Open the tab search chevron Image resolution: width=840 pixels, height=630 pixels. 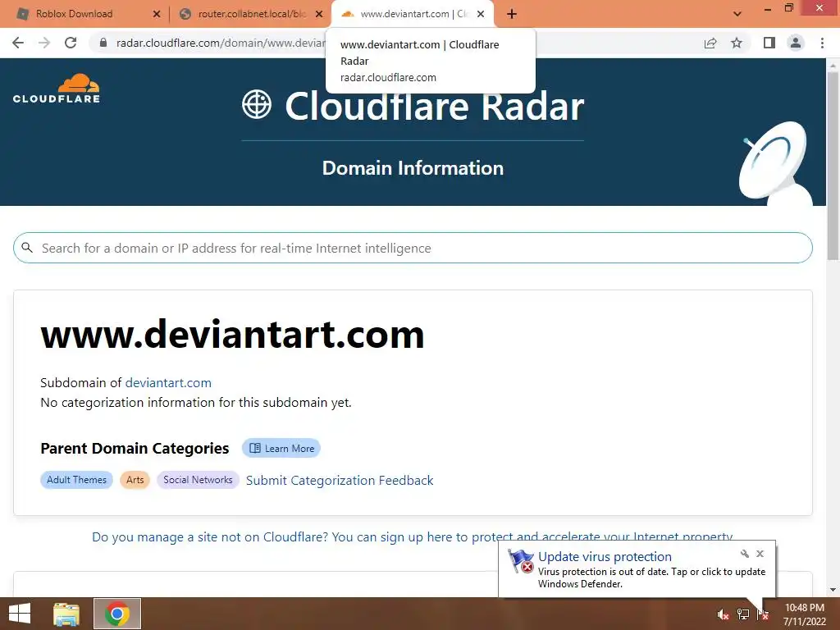737,14
